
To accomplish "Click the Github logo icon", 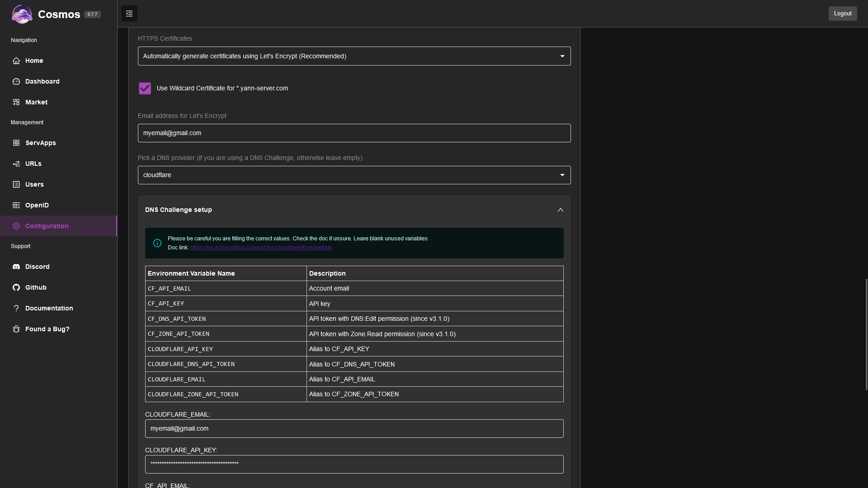I will click(16, 287).
